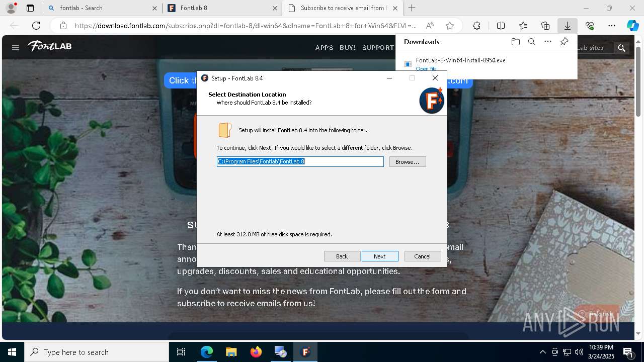Close the FontLab Setup dialog

(x=435, y=78)
